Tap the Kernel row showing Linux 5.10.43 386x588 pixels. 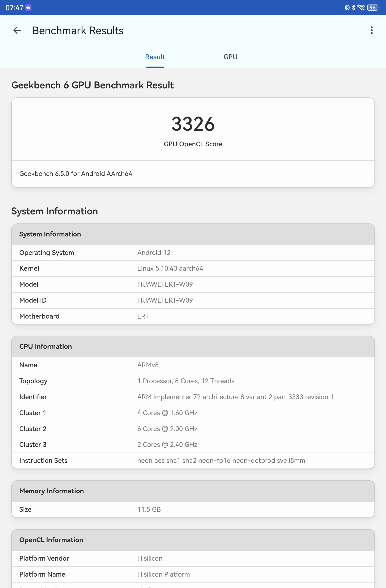tap(193, 269)
